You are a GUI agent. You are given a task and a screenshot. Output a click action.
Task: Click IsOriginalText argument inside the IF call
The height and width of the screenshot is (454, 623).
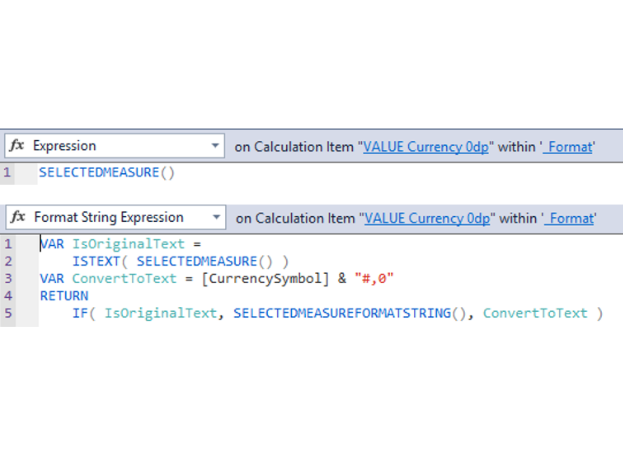[161, 313]
